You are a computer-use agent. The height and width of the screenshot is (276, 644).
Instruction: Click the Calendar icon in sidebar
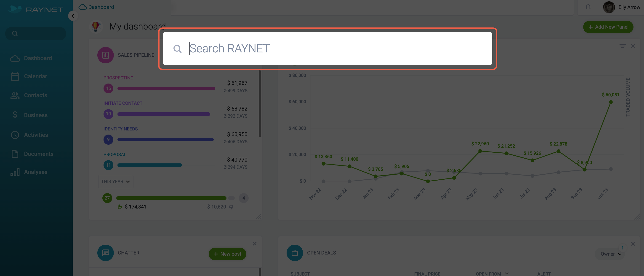pos(15,76)
